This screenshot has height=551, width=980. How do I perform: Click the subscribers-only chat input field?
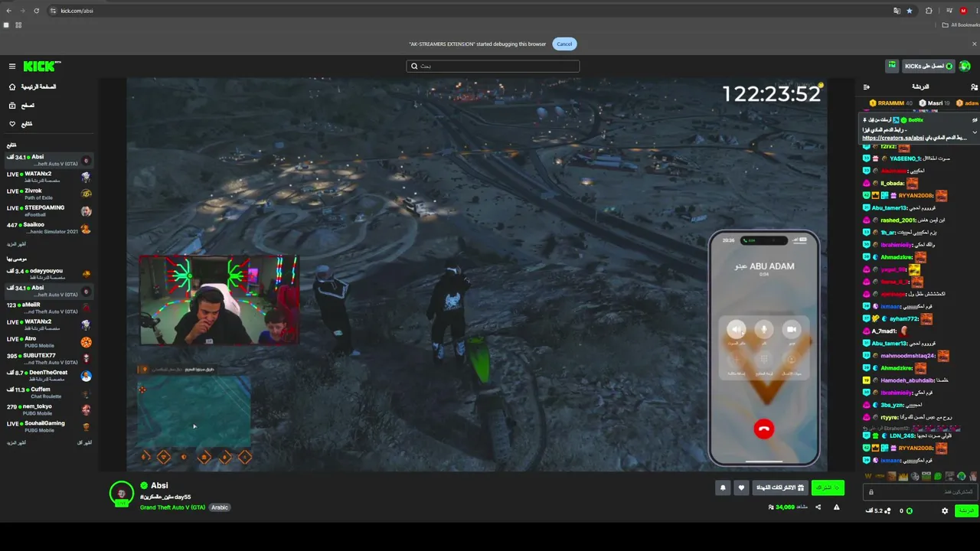920,492
